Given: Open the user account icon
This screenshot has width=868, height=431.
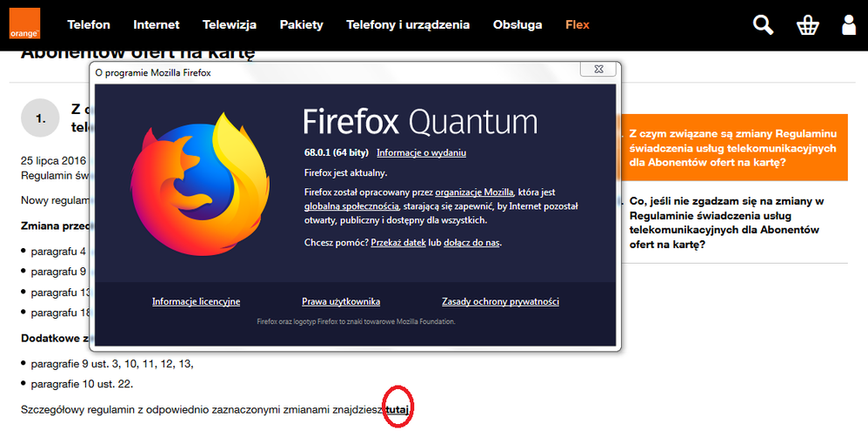Looking at the screenshot, I should pos(849,25).
